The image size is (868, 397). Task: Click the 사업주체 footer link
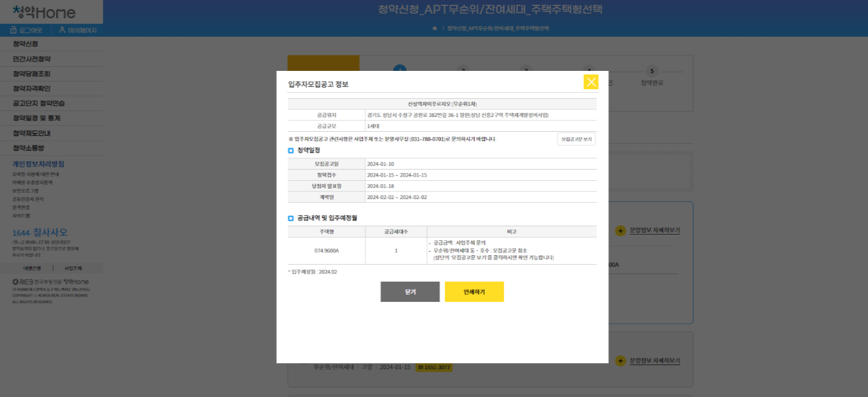73,268
